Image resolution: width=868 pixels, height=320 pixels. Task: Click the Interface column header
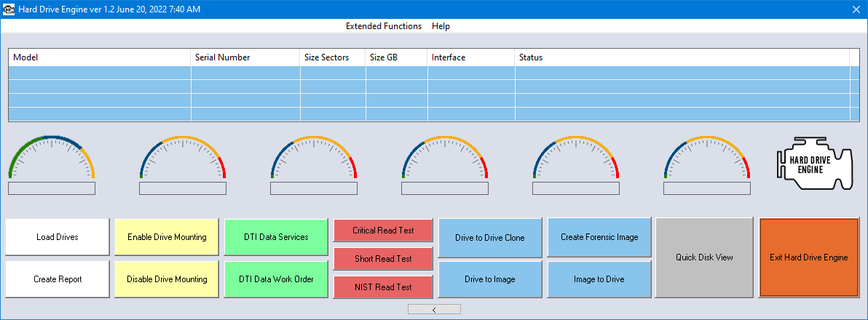(471, 57)
